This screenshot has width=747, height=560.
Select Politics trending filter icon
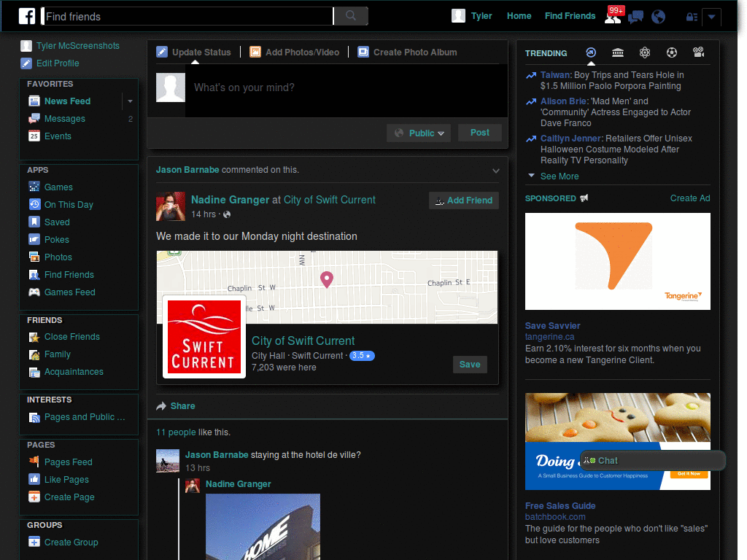(x=618, y=52)
